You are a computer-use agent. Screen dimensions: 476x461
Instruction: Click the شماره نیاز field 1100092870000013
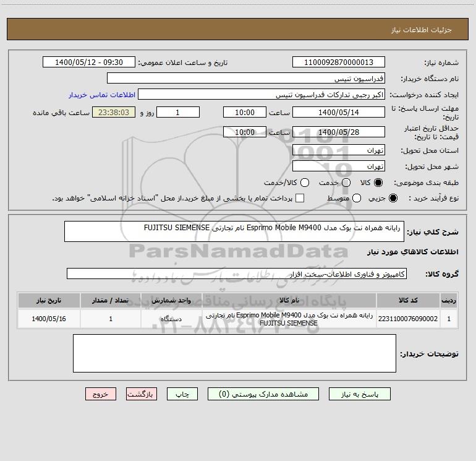tap(339, 62)
